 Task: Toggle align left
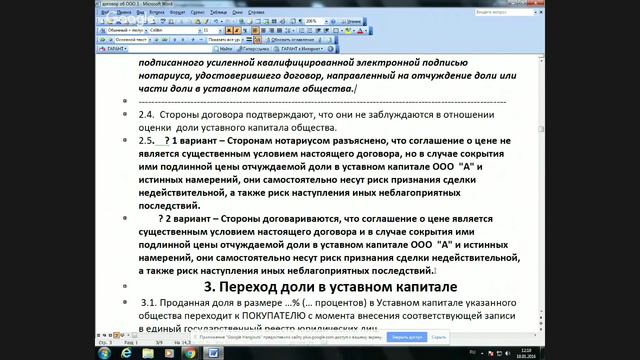point(255,30)
